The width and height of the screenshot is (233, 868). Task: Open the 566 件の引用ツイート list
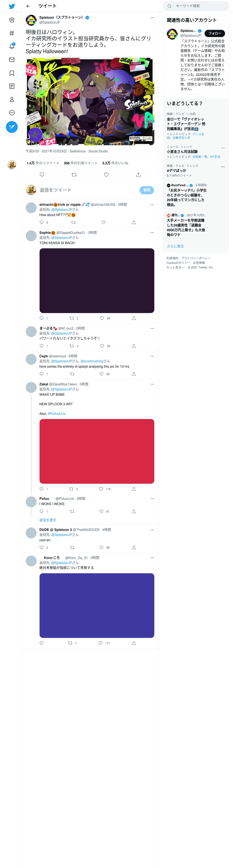[81, 163]
